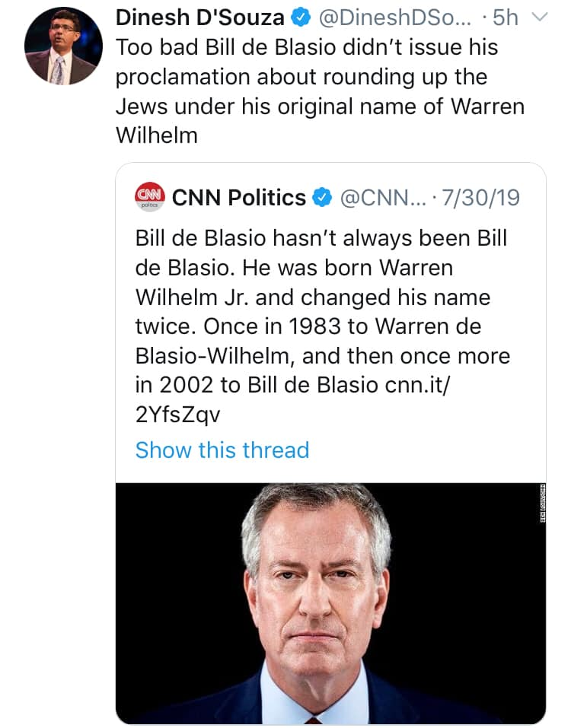This screenshot has height=728, width=571.
Task: Click the CNN Politics account name
Action: (239, 198)
